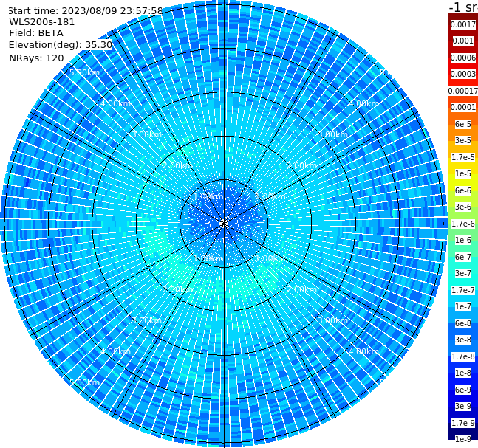Click the 0.001 colorbar tick label
This screenshot has width=478, height=448.
pyautogui.click(x=463, y=41)
